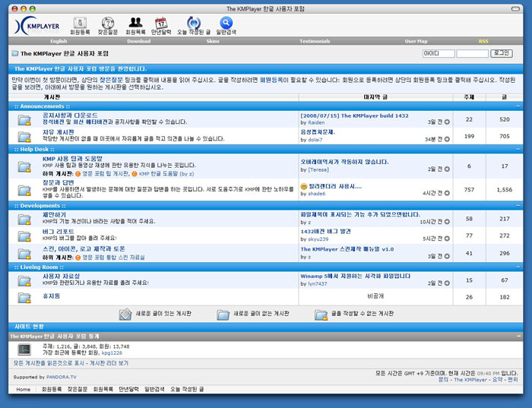Select the Skins tab in navigation bar
Viewport: 532px width, 408px height.
213,41
